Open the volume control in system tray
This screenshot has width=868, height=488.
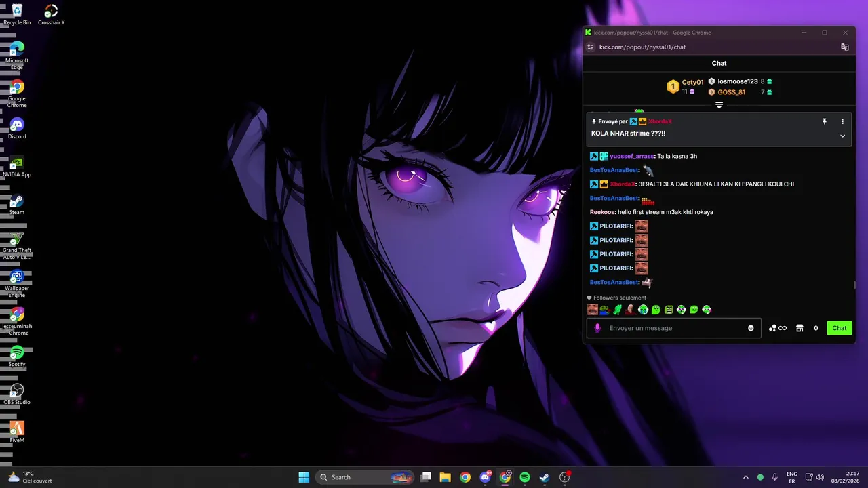point(821,477)
